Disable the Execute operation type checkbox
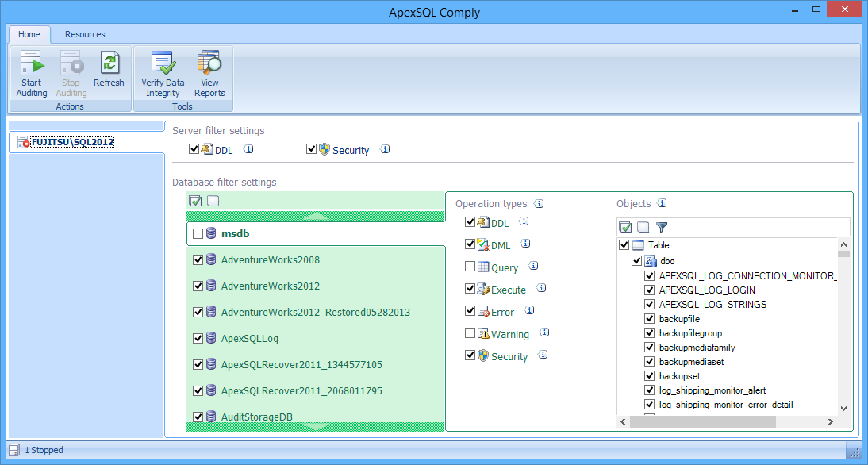Image resolution: width=868 pixels, height=465 pixels. [x=470, y=289]
